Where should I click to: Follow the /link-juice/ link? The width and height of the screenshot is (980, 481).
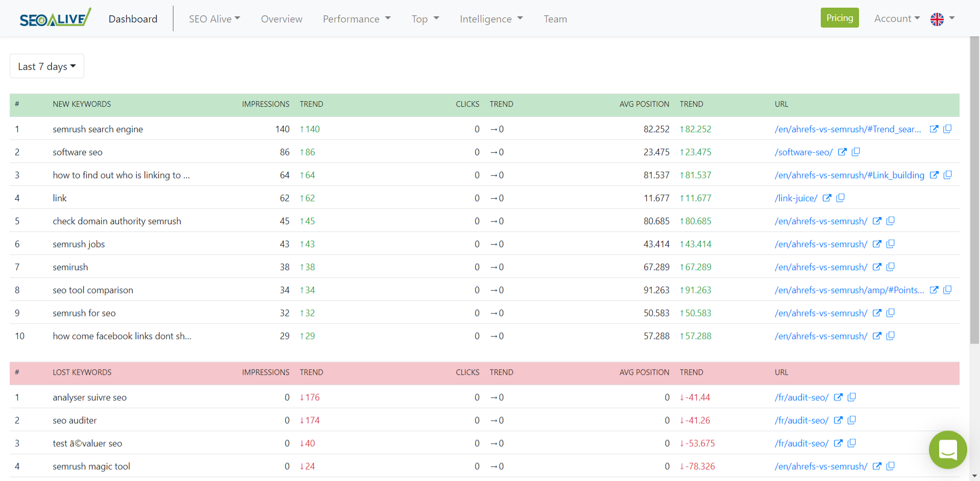tap(796, 198)
